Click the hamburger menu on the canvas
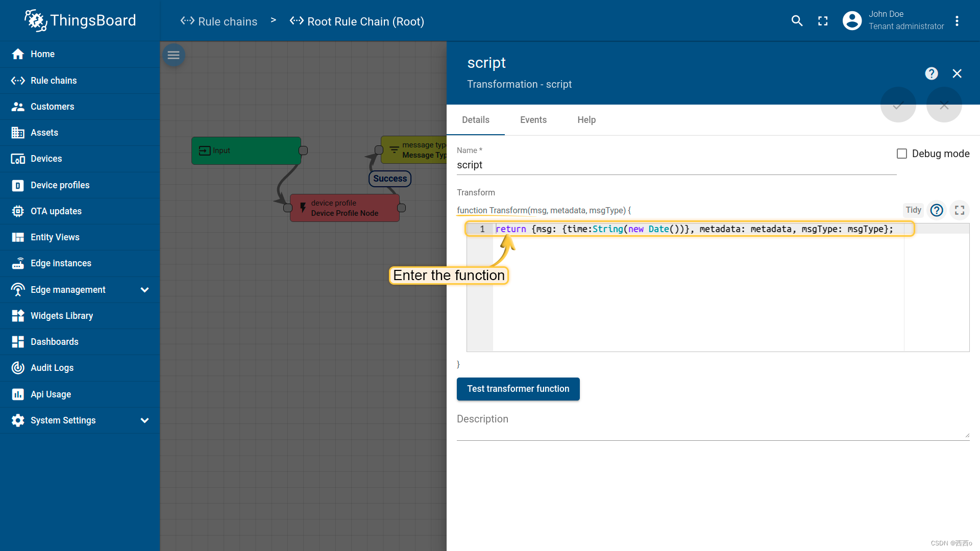 174,55
